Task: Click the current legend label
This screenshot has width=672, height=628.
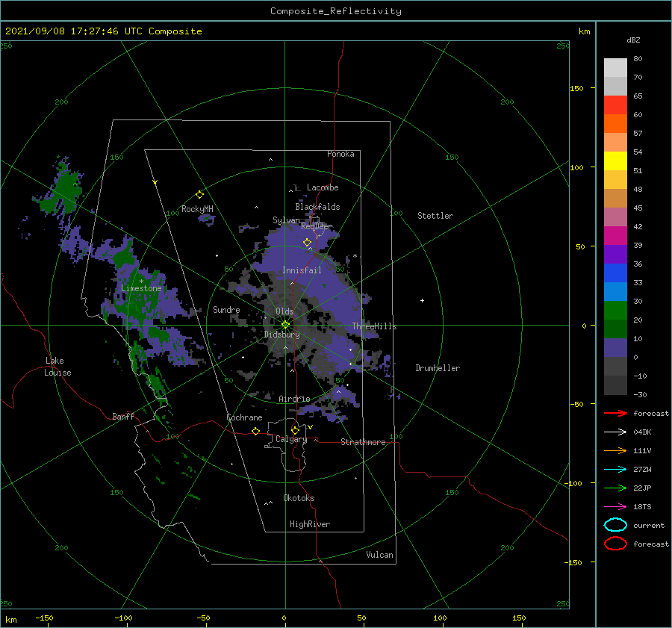Action: pos(648,525)
